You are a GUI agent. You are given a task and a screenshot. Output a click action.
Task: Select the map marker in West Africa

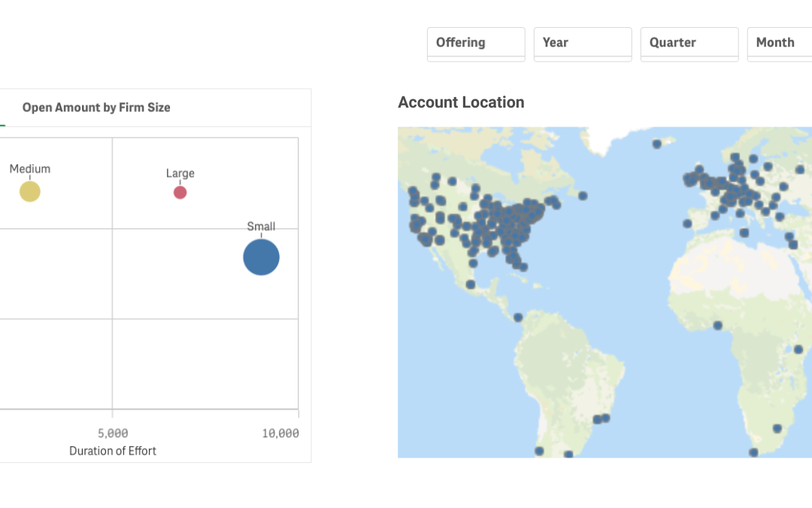pos(717,326)
